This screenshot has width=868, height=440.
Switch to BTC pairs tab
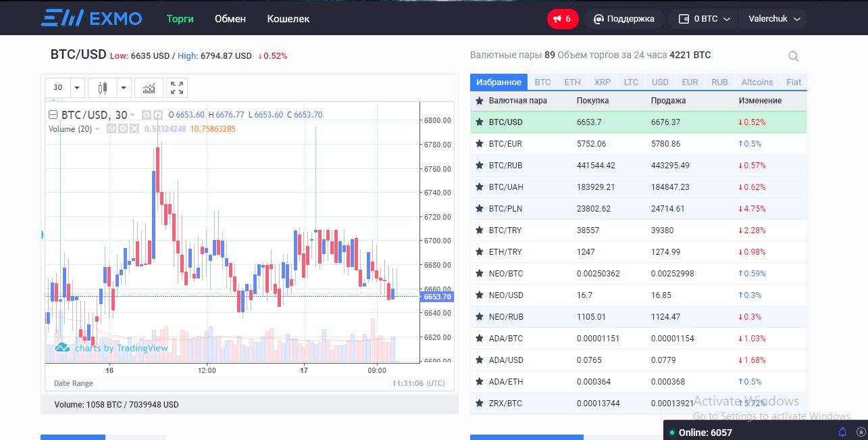point(542,82)
